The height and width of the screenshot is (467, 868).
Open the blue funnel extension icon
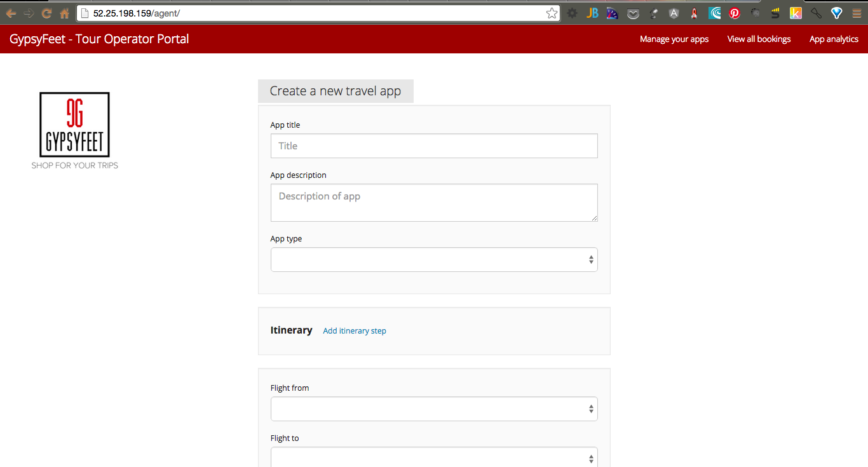click(836, 13)
